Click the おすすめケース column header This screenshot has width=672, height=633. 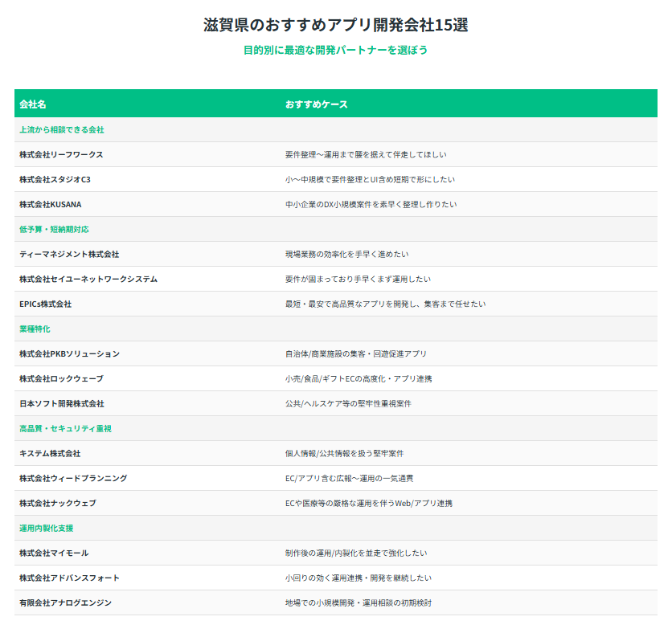point(316,104)
